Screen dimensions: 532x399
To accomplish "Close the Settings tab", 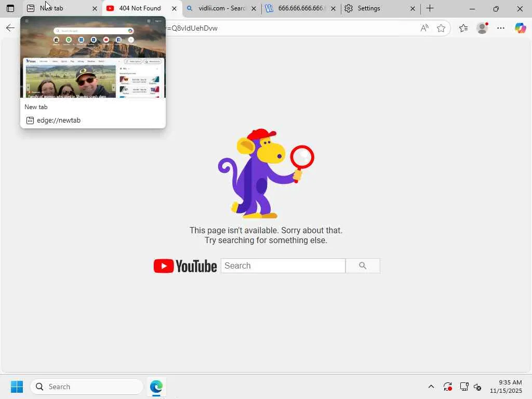I will point(413,9).
